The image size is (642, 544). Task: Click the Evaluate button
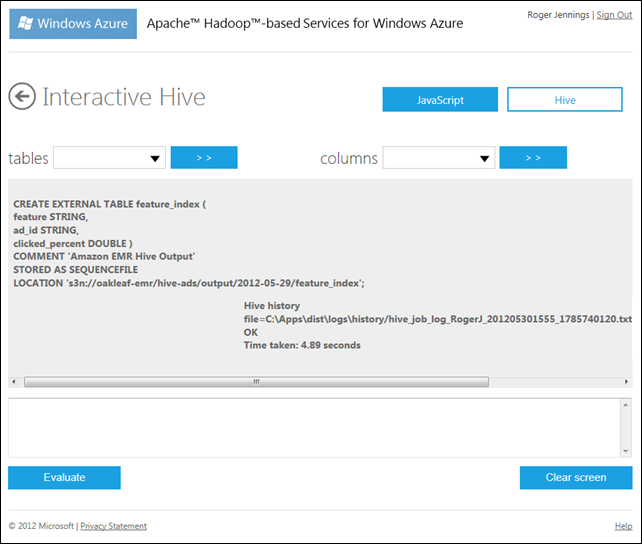[64, 477]
